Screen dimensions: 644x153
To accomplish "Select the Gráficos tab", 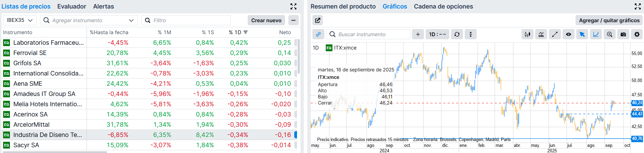I will (395, 6).
